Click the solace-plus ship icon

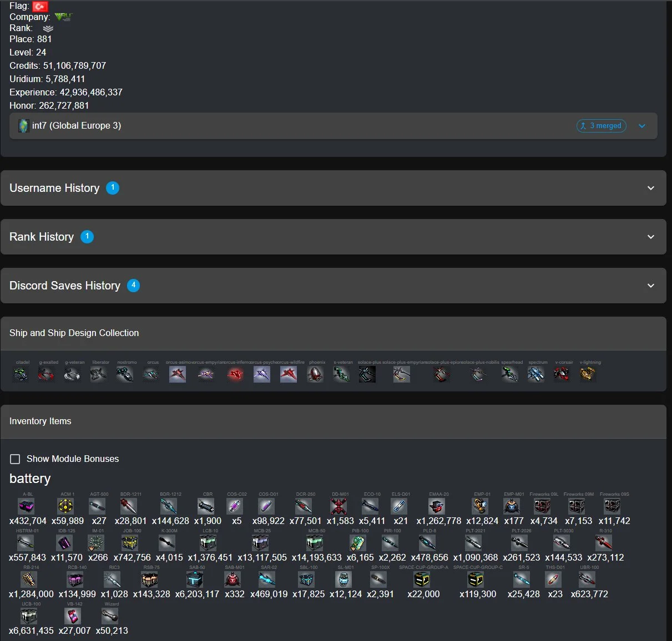(x=367, y=375)
